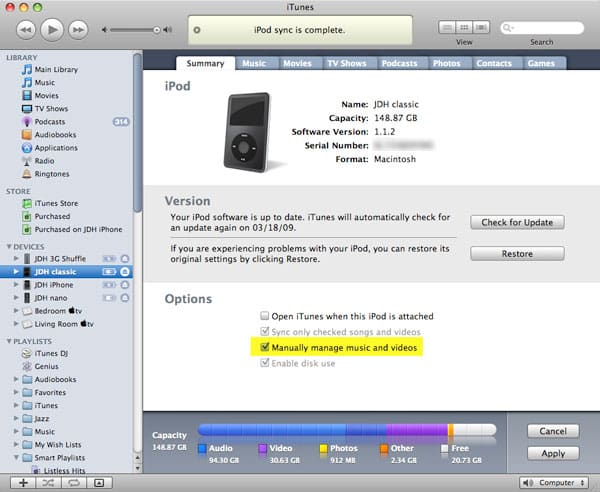Toggle shuffle at bottom left

pos(48,482)
